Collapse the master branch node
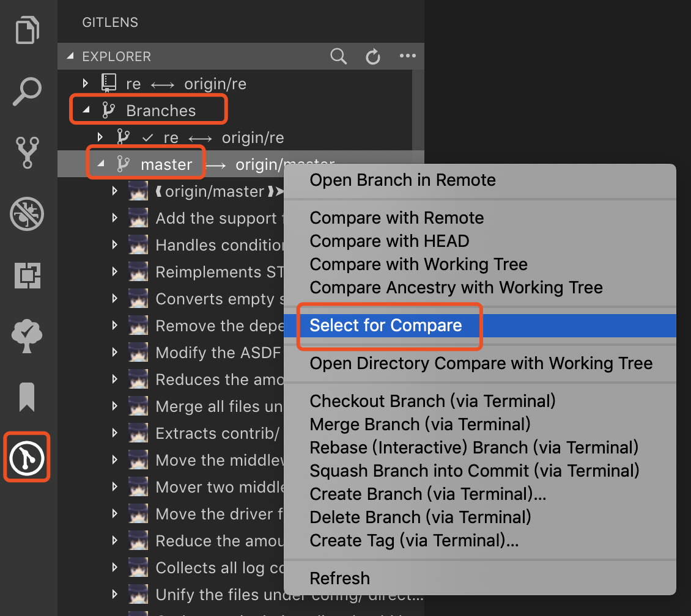The width and height of the screenshot is (691, 616). point(101,164)
